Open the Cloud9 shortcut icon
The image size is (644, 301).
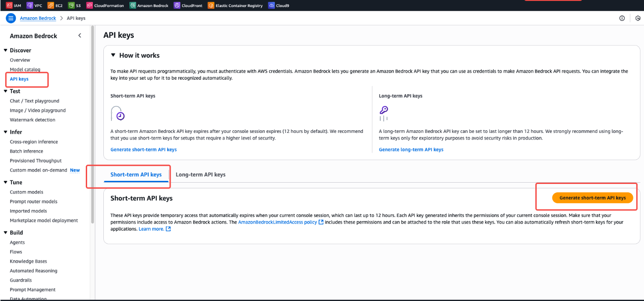click(271, 5)
